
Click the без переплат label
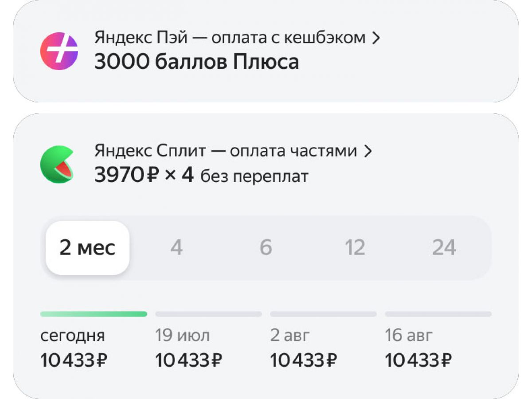tap(254, 176)
